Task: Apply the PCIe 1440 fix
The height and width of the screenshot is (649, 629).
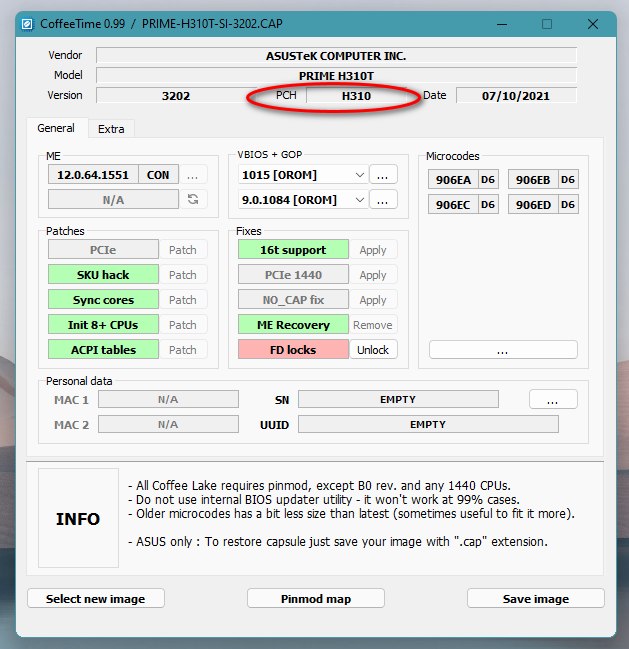Action: pyautogui.click(x=373, y=275)
